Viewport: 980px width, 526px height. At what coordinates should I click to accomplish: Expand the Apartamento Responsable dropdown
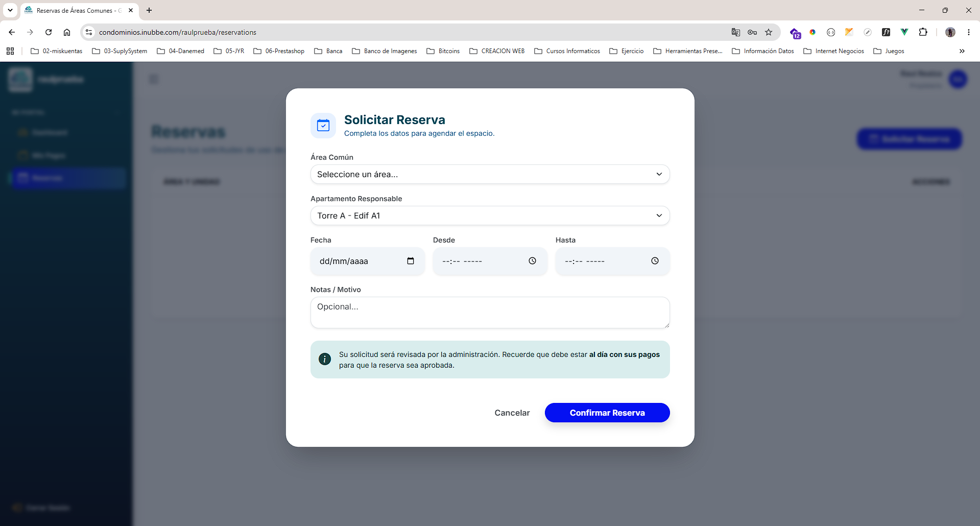[490, 216]
